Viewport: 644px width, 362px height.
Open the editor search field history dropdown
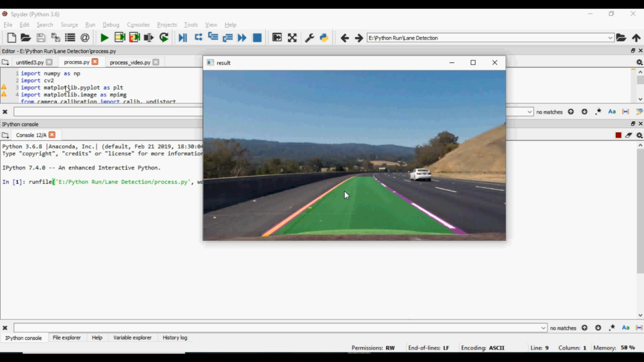530,112
